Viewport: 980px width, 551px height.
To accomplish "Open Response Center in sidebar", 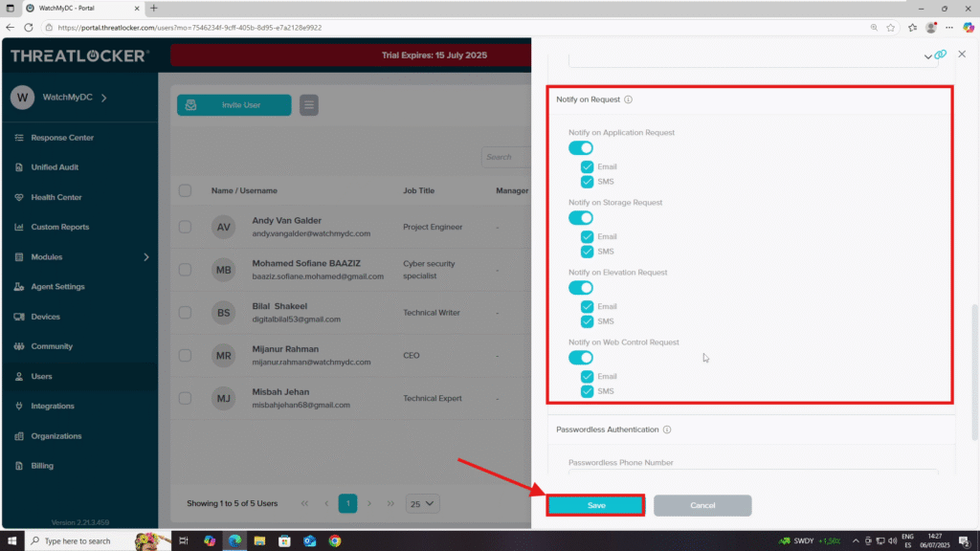I will pyautogui.click(x=62, y=138).
